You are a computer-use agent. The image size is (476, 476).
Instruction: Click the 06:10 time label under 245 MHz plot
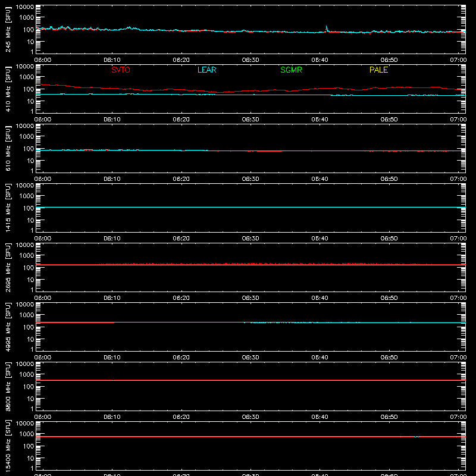[x=112, y=60]
